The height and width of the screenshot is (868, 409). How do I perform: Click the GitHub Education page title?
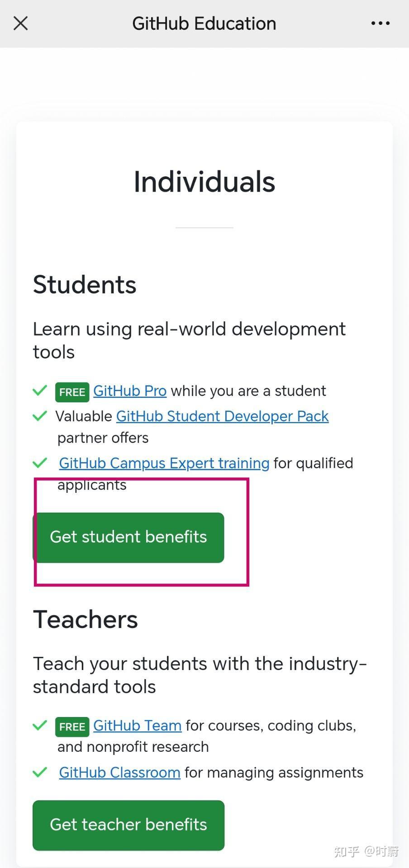pyautogui.click(x=204, y=24)
